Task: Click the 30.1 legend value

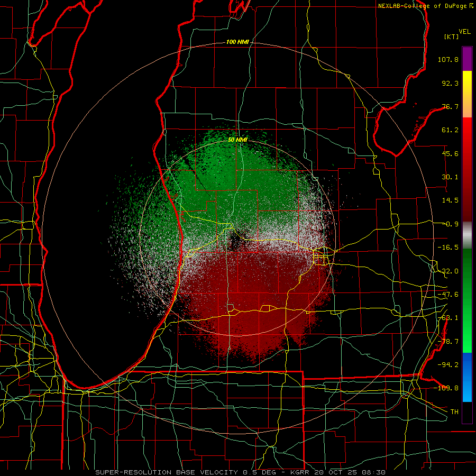Action: pos(450,177)
